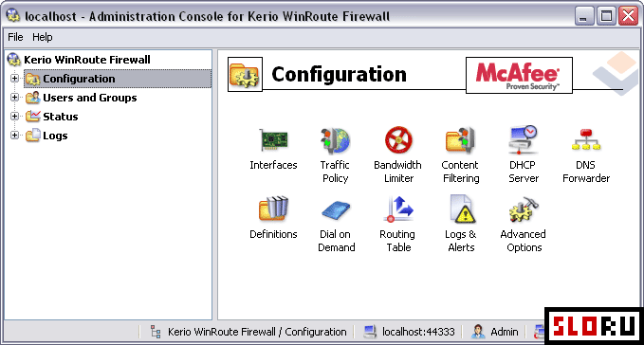Click the Definitions label

(273, 234)
